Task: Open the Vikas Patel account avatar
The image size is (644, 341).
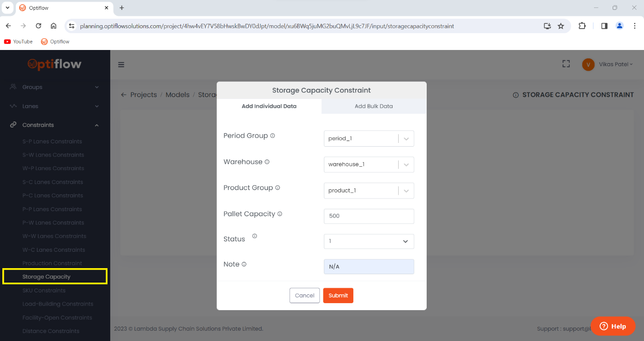Action: click(x=588, y=64)
